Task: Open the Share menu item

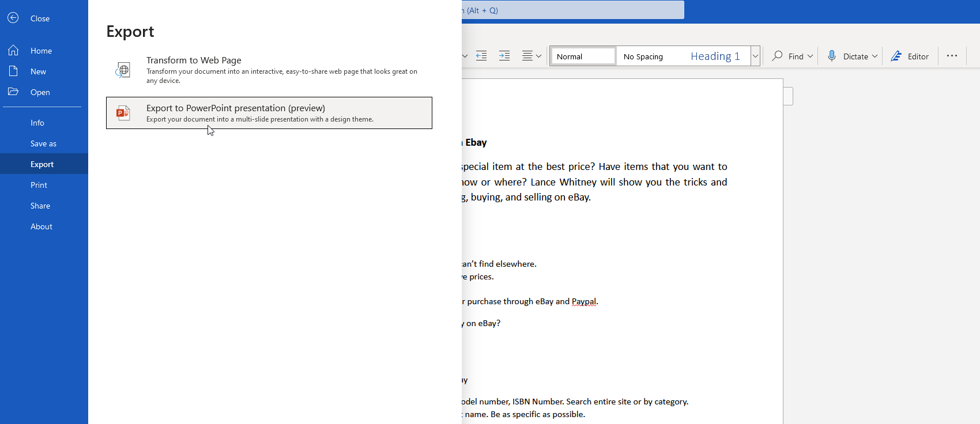Action: 40,206
